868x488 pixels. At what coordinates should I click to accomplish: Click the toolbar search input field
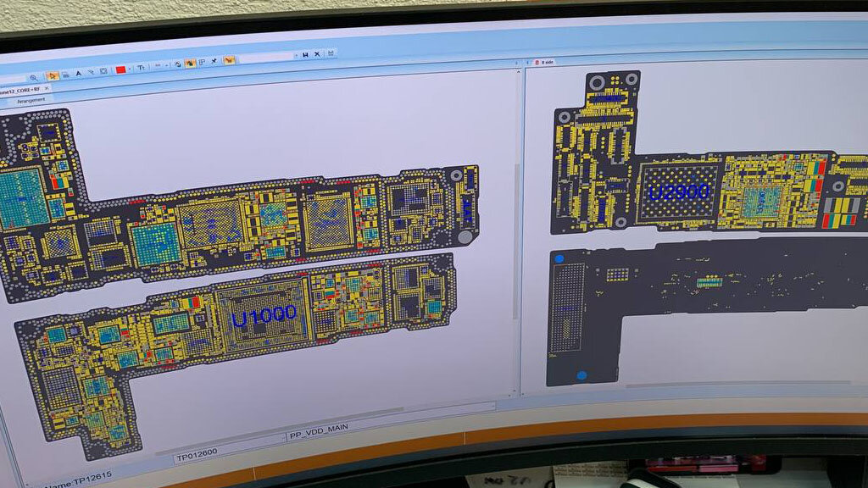265,57
